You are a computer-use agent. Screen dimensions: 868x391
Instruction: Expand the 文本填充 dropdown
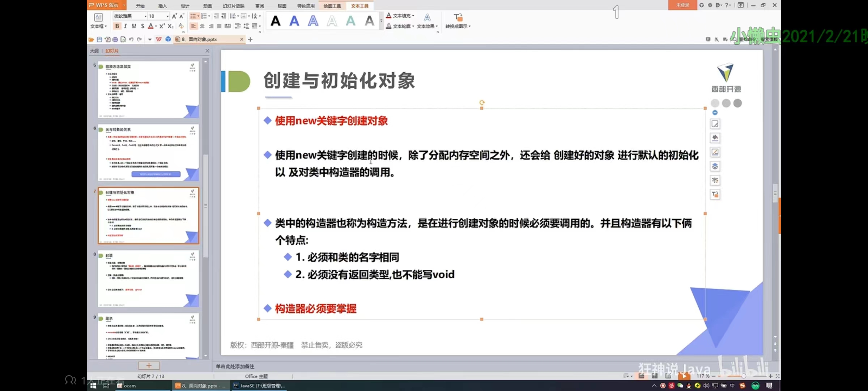click(413, 16)
